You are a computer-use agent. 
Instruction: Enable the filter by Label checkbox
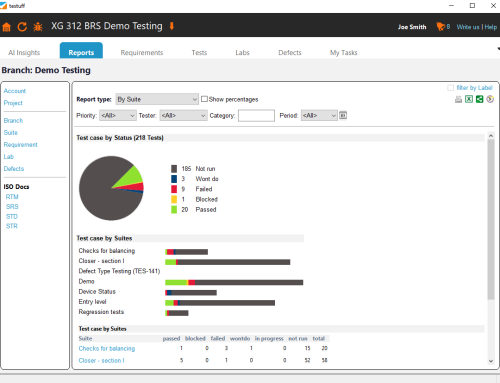click(451, 88)
